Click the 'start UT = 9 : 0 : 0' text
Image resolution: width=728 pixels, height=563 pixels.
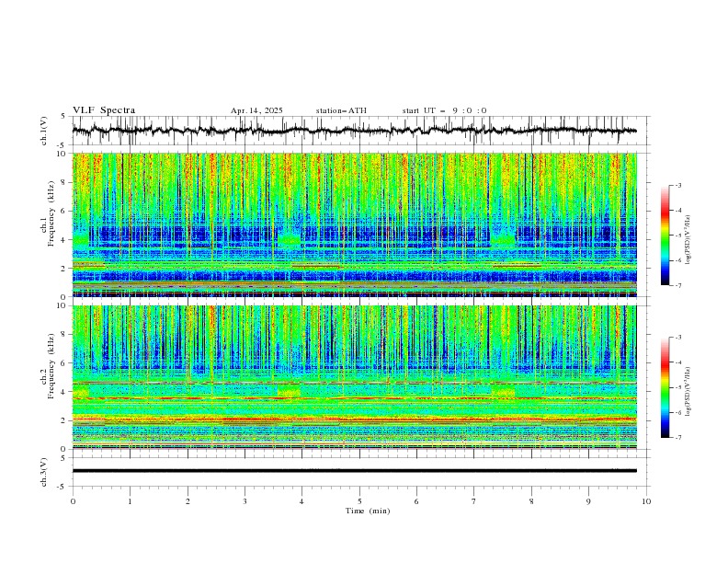(x=444, y=110)
